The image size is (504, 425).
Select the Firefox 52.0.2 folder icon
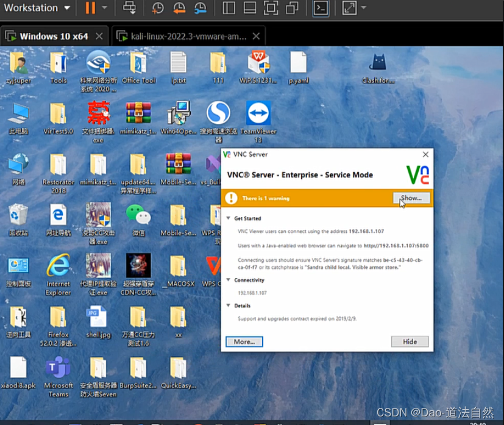(x=58, y=326)
